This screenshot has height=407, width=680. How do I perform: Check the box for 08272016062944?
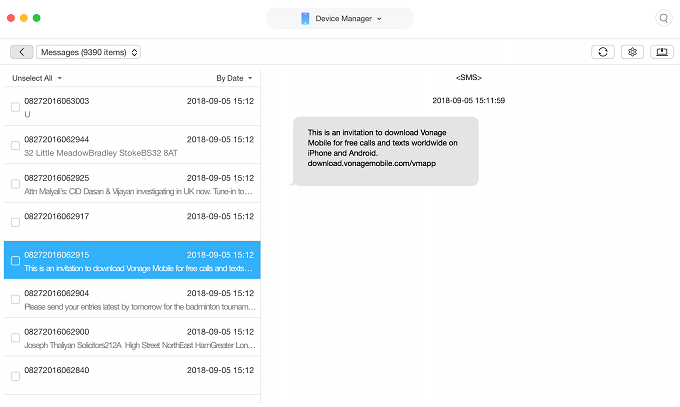coord(15,145)
